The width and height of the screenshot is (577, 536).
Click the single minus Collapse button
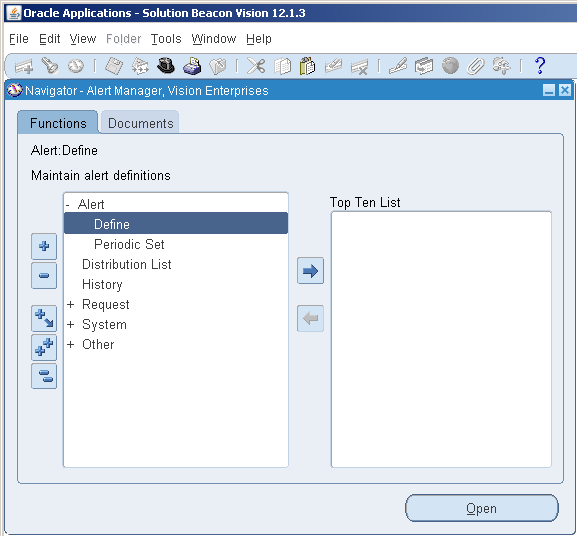point(44,275)
